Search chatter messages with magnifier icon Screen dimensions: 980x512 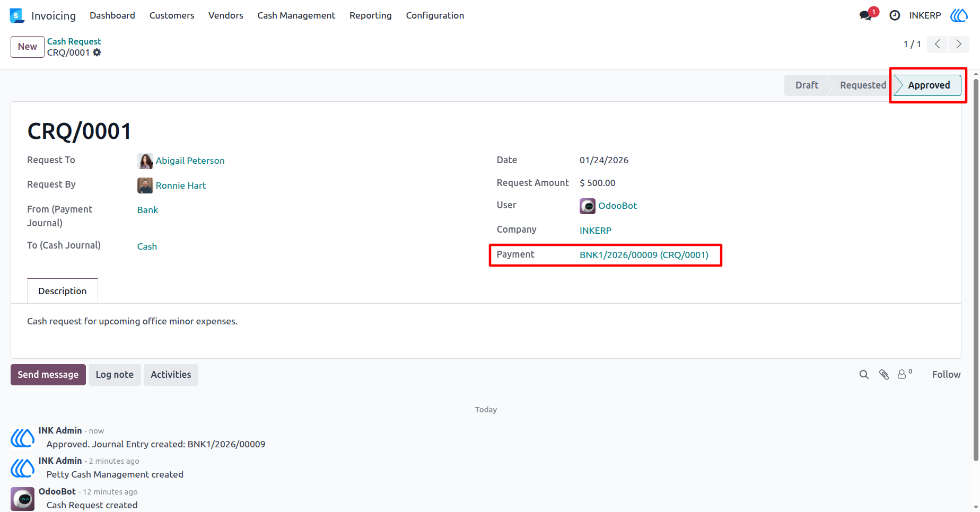click(x=864, y=375)
